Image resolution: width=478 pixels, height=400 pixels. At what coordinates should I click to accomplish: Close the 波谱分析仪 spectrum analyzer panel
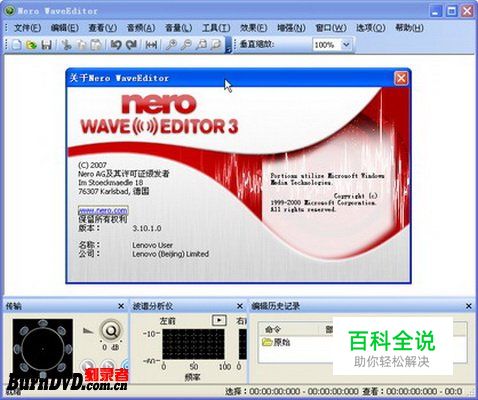(x=240, y=306)
